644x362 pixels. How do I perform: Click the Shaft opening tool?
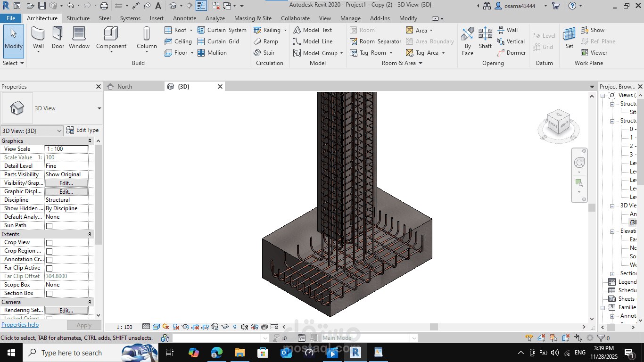pos(485,38)
